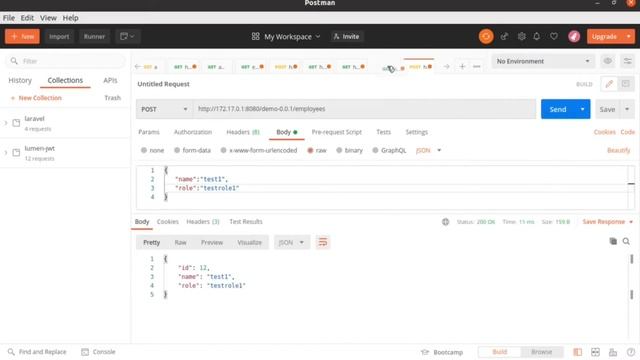
Task: Search the response with magnifier icon
Action: tap(626, 242)
